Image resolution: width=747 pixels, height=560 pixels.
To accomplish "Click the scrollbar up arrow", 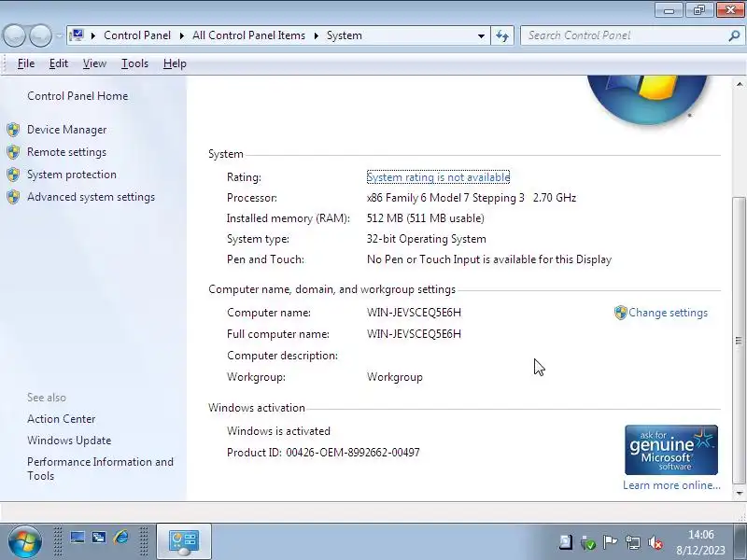I will point(739,84).
